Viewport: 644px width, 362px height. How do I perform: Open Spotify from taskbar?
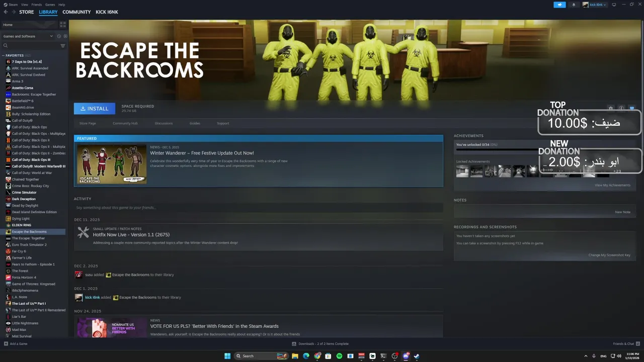pos(339,356)
